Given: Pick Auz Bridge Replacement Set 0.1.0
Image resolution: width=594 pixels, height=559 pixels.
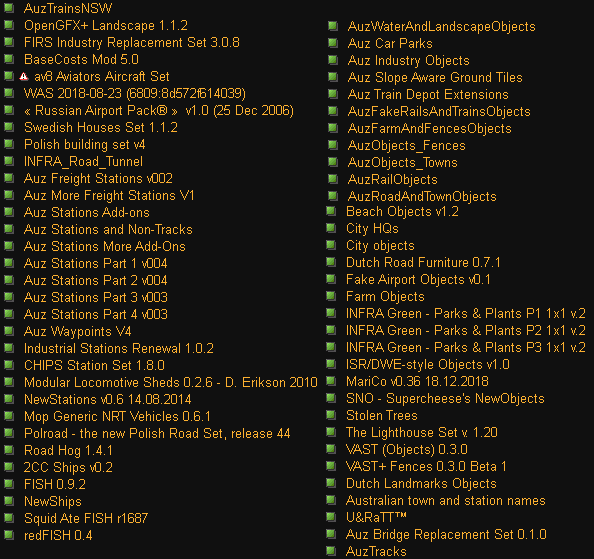Looking at the screenshot, I should (x=446, y=534).
